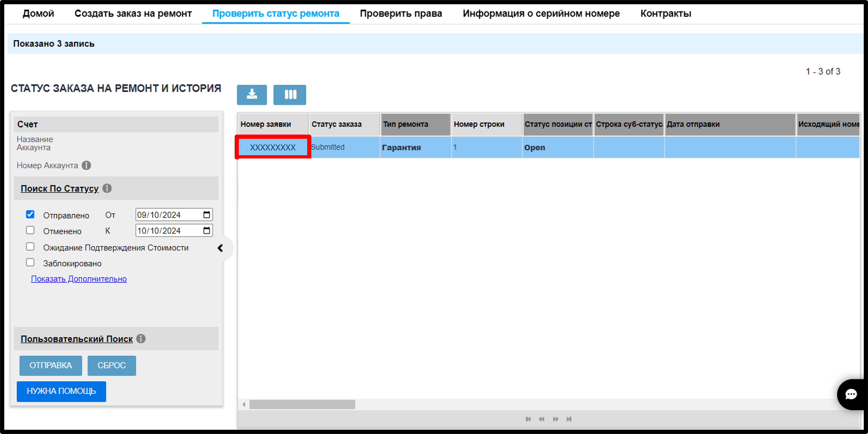Switch to Создать заказ на ремонт tab
Screen dimensions: 868x434
(x=133, y=13)
